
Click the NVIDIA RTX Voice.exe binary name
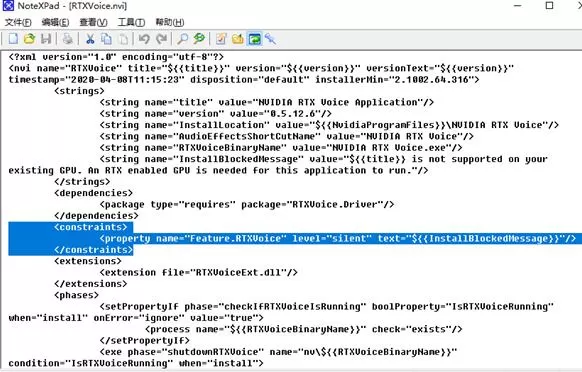coord(389,147)
